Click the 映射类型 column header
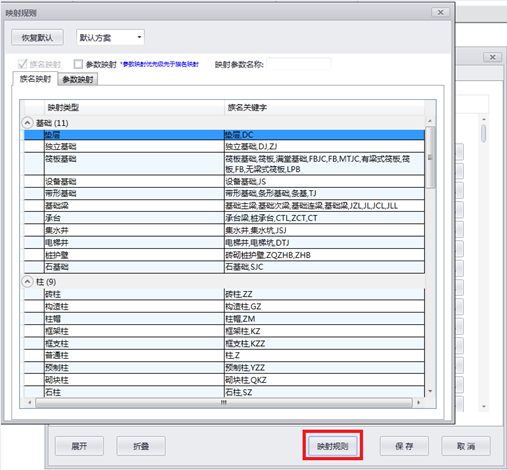 coord(134,107)
